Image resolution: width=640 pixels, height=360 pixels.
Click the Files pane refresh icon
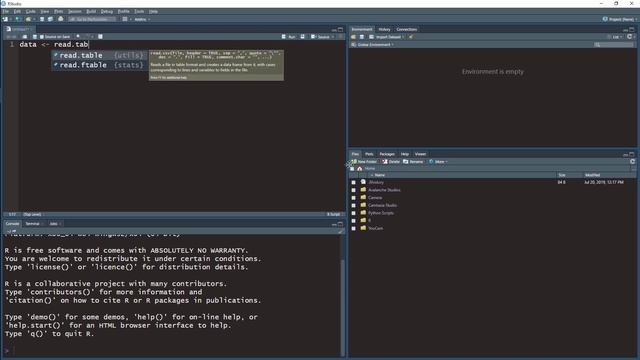(633, 162)
